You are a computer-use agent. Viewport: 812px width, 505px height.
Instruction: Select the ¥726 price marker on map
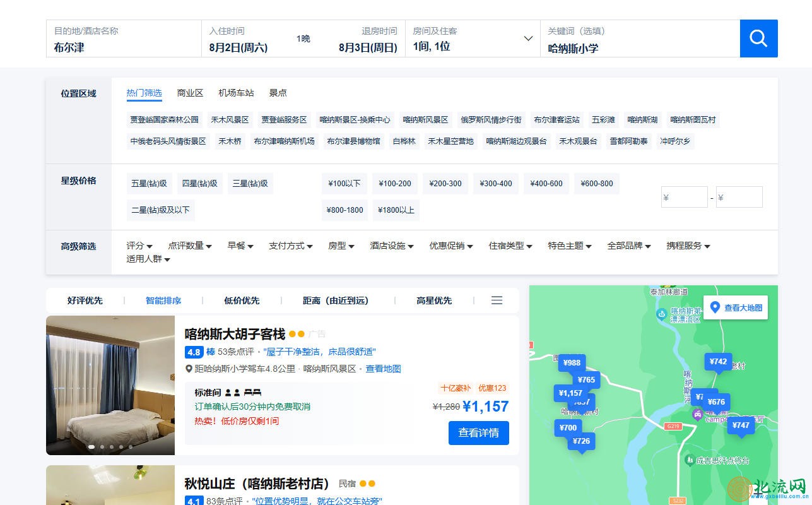(581, 441)
